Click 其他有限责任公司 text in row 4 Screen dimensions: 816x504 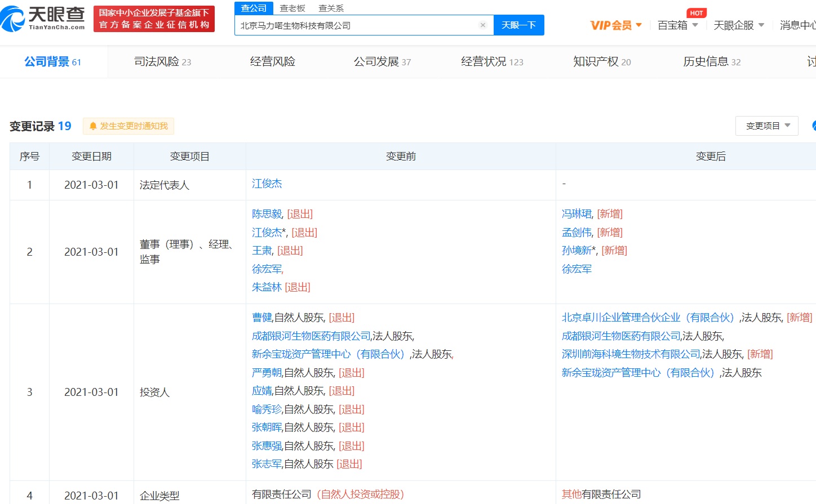point(601,494)
